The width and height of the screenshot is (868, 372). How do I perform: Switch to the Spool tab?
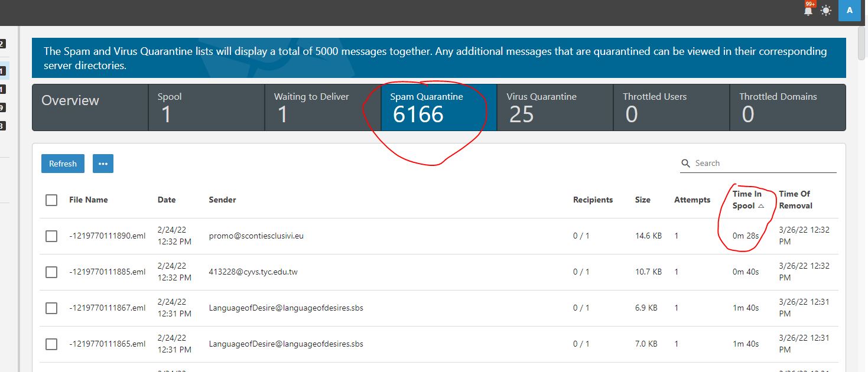206,107
